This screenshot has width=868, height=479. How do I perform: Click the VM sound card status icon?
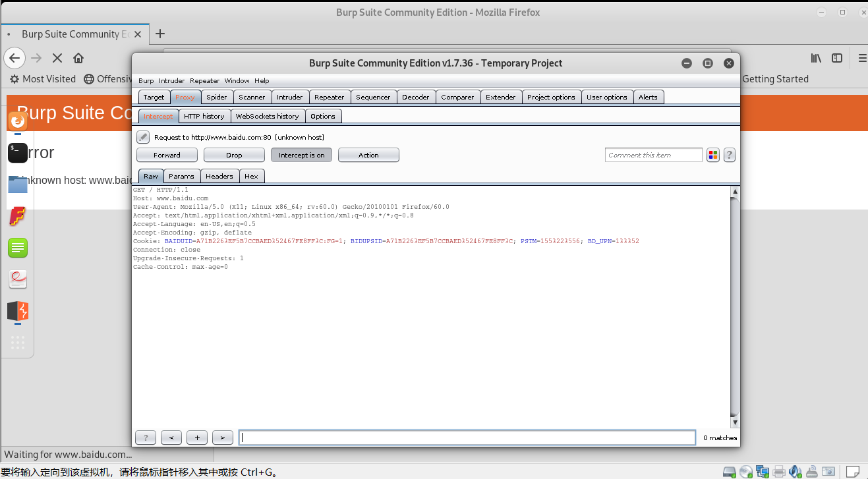pyautogui.click(x=796, y=472)
